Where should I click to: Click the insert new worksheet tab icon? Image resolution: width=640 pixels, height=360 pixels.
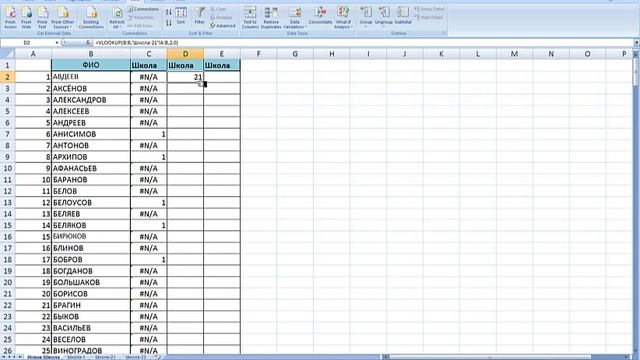(x=156, y=357)
